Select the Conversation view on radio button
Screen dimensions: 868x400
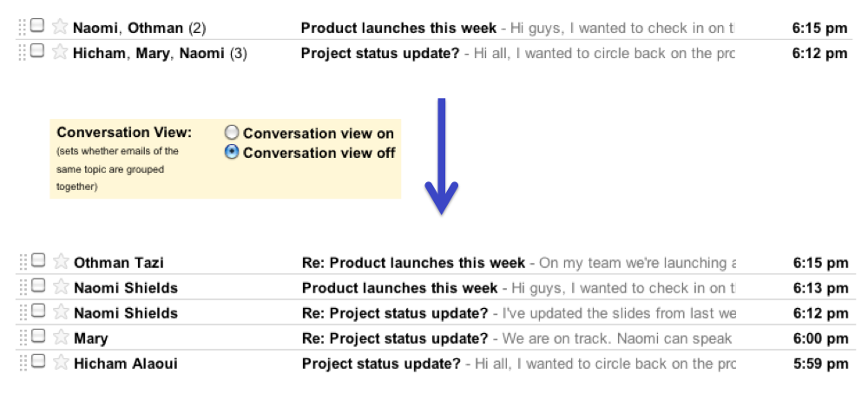coord(232,133)
